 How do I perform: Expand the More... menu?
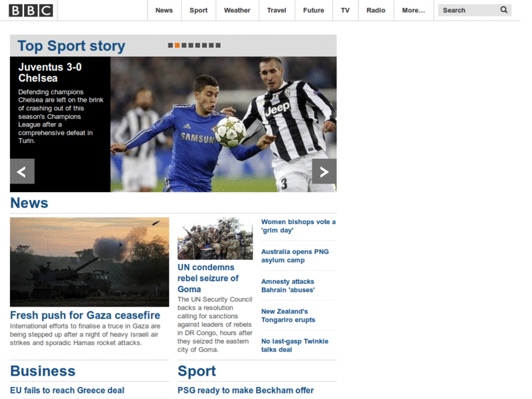pyautogui.click(x=414, y=11)
